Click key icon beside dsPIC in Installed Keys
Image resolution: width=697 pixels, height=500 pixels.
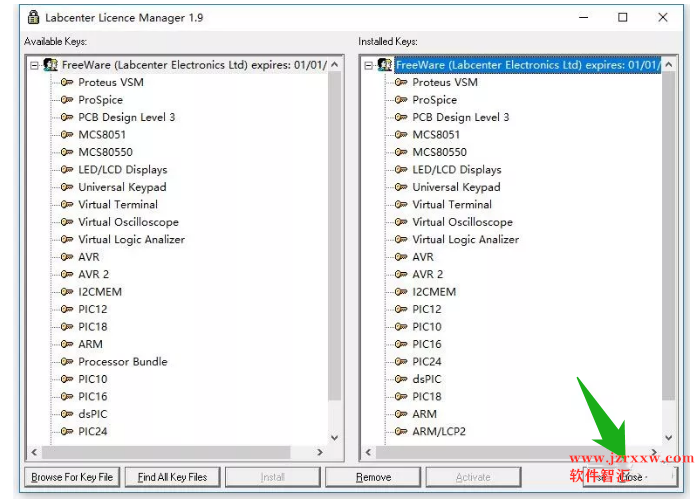tap(401, 379)
